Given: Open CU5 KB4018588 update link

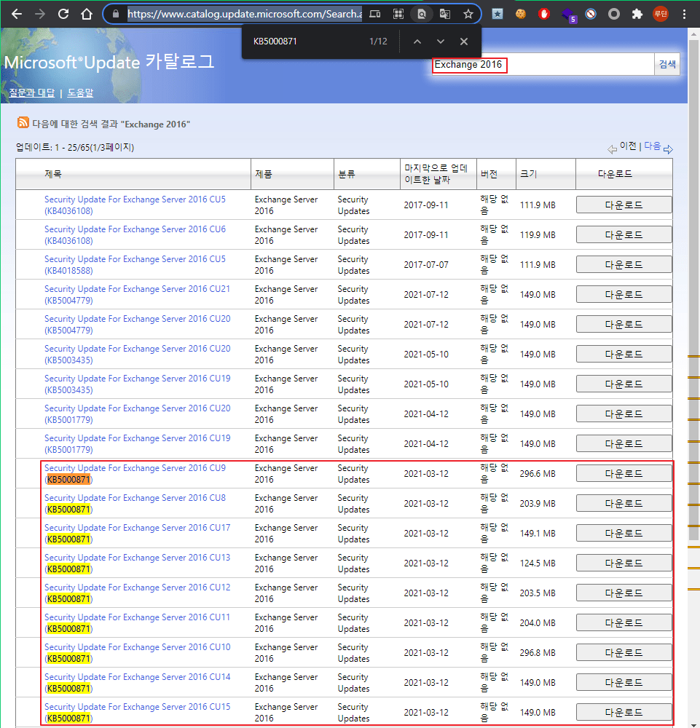Looking at the screenshot, I should pos(135,265).
